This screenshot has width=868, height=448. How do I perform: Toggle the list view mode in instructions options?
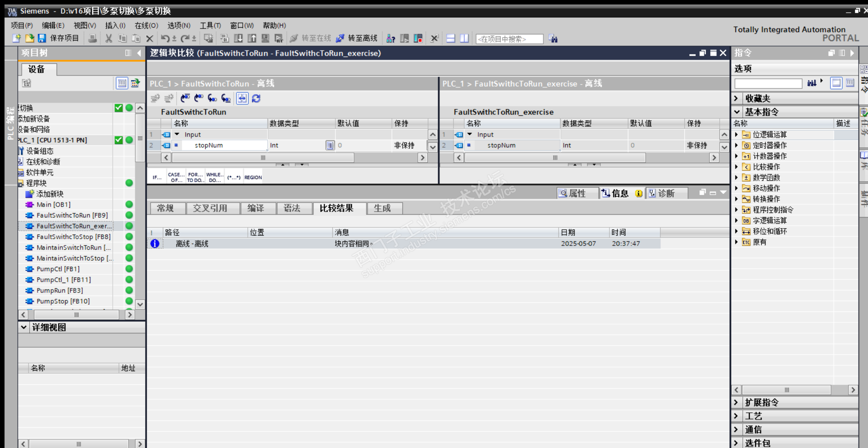point(850,83)
